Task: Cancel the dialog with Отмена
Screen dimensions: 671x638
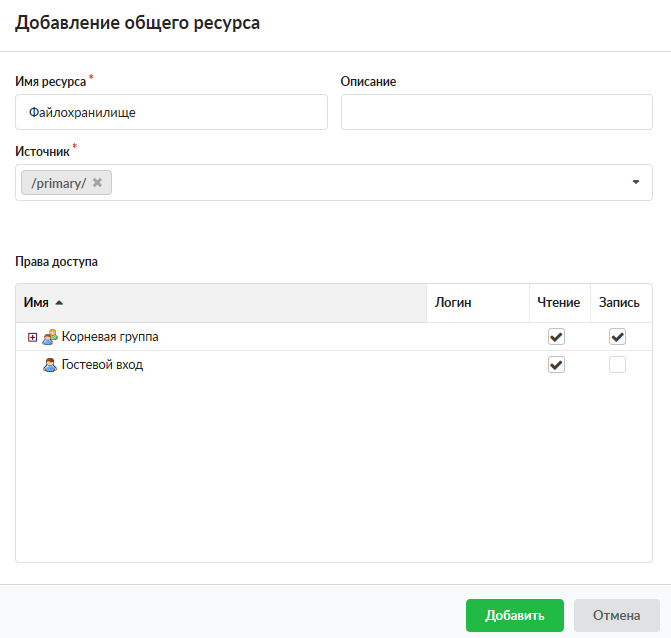Action: [x=616, y=615]
